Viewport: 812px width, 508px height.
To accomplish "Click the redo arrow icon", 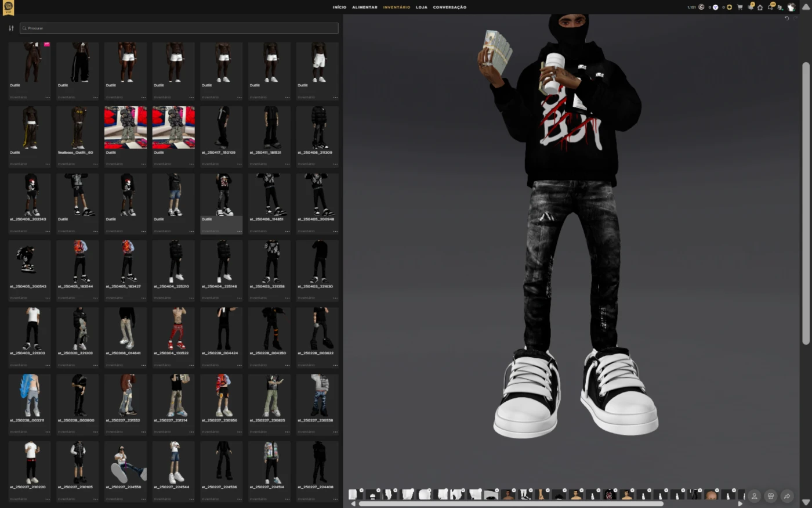I will point(796,18).
